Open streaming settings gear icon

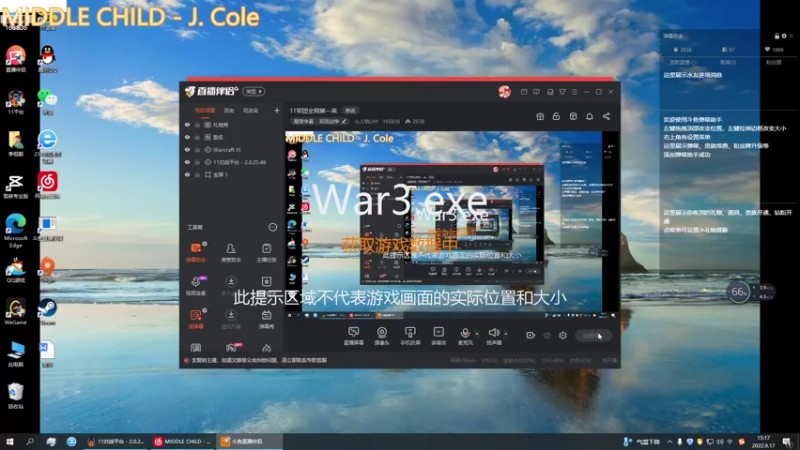[x=563, y=336]
